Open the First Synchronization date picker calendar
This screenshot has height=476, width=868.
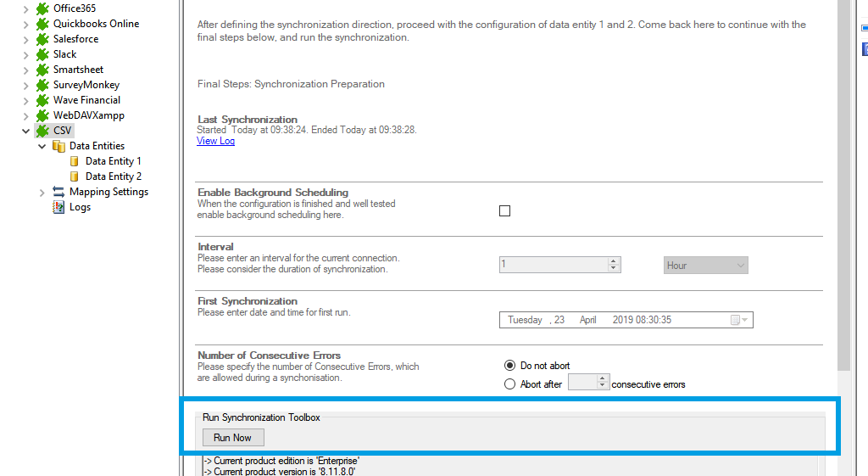point(738,320)
